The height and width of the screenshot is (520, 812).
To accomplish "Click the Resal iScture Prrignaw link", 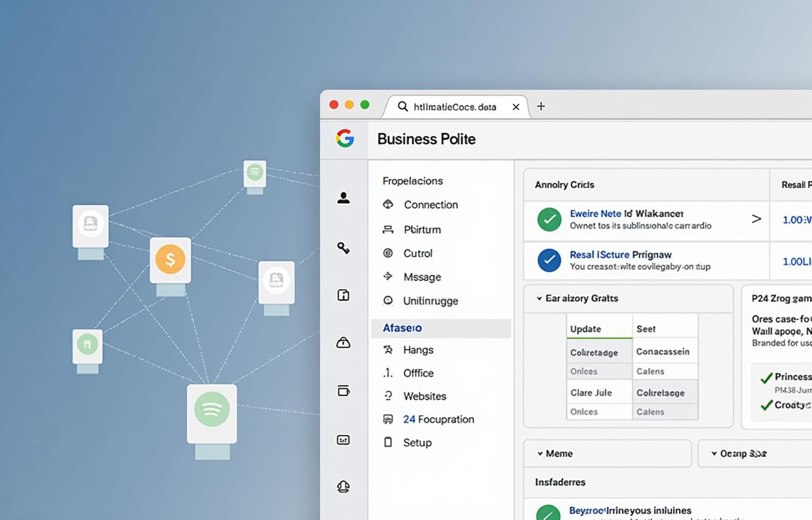I will [x=620, y=254].
